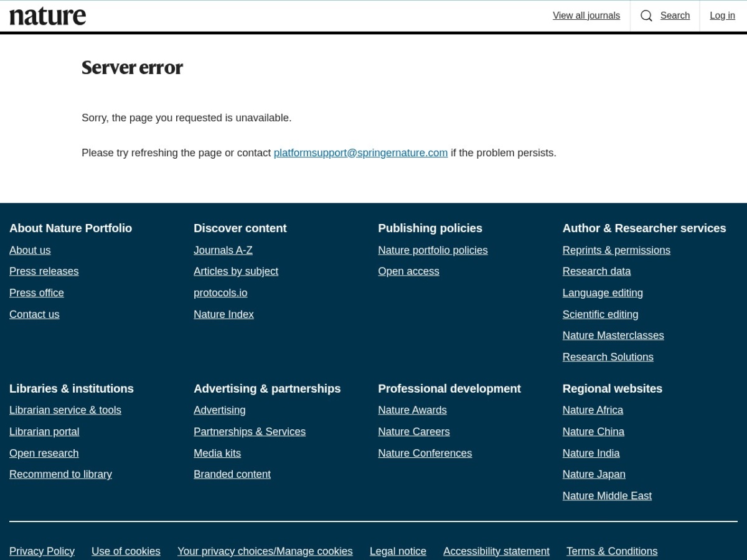Screen dimensions: 747x560
Task: Open the Legal notice
Action: coord(398,551)
